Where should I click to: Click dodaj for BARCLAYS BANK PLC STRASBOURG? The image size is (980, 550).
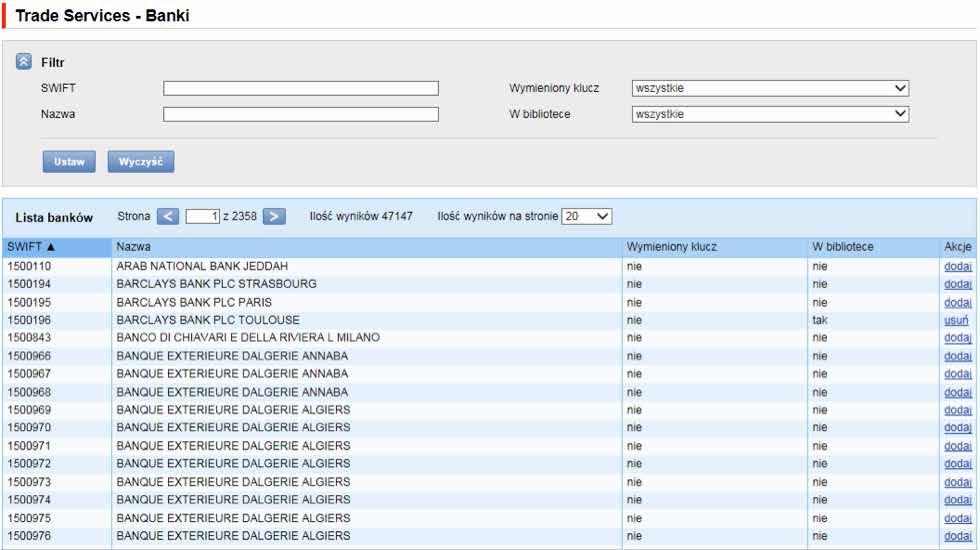tap(958, 284)
